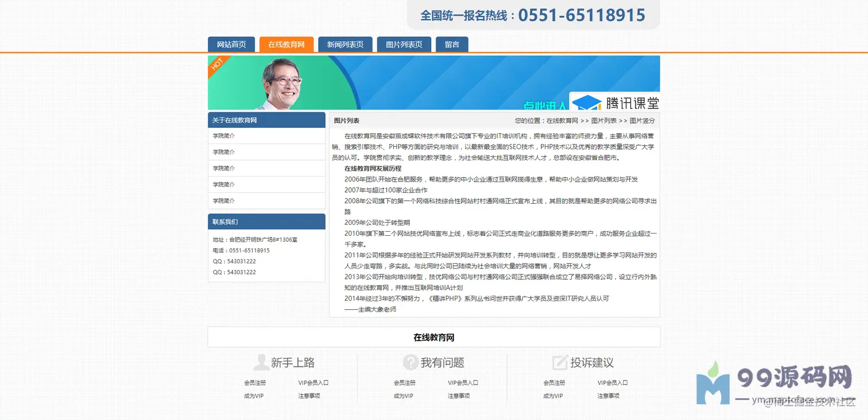Image resolution: width=868 pixels, height=420 pixels.
Task: Open VIP会员入口 under 新手上路
Action: (313, 383)
